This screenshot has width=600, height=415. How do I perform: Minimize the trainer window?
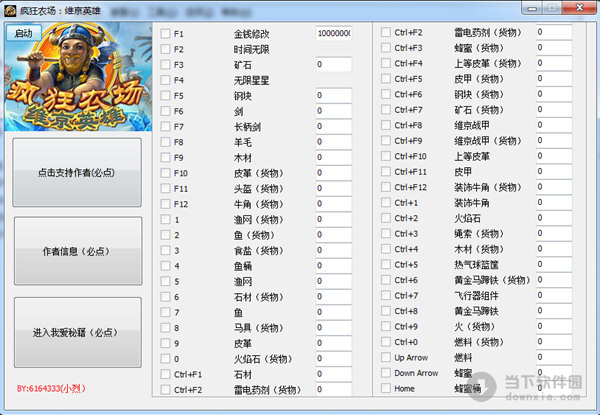pyautogui.click(x=532, y=8)
